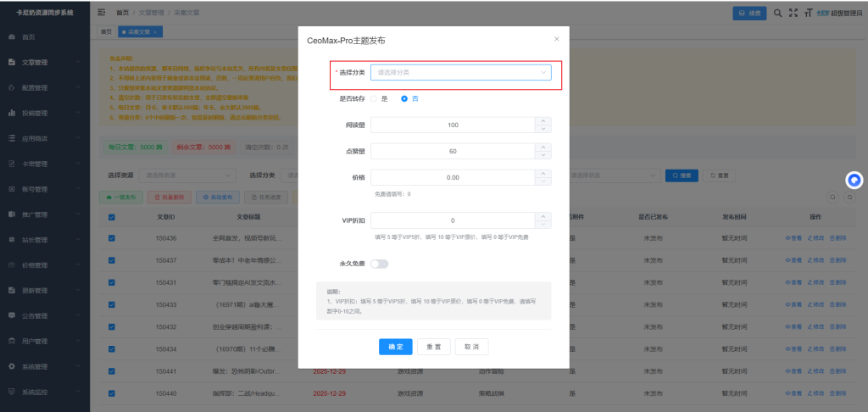
Task: Click the 重置 button in the dialog
Action: pos(433,347)
